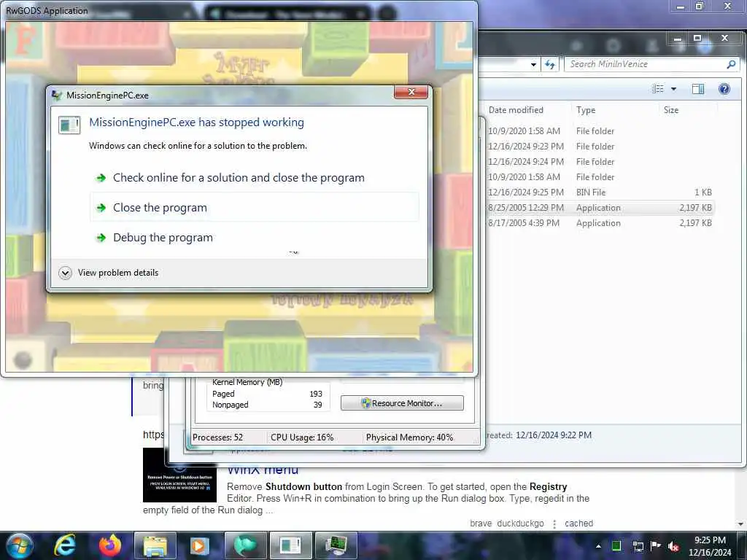Select Application row dated 8/17/2005

pos(600,223)
